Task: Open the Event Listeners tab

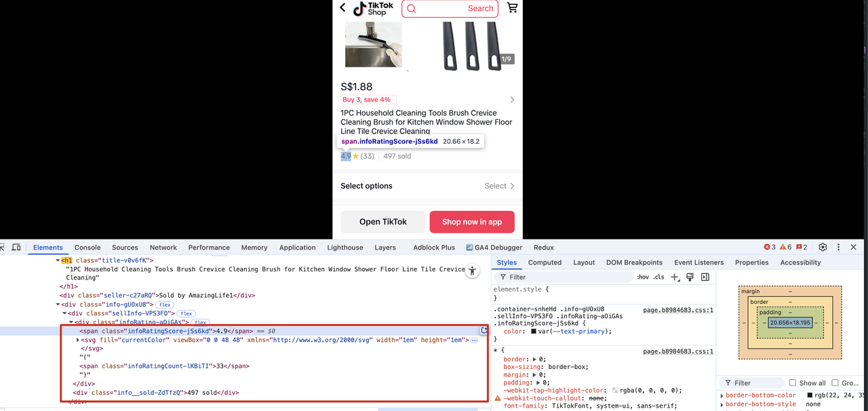Action: pos(698,262)
